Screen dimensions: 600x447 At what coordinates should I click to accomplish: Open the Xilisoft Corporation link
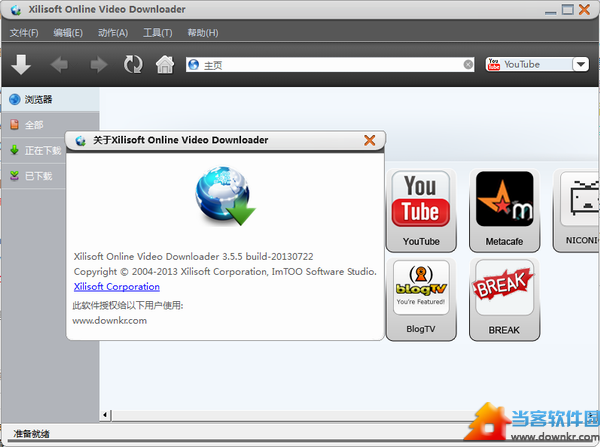[x=117, y=287]
